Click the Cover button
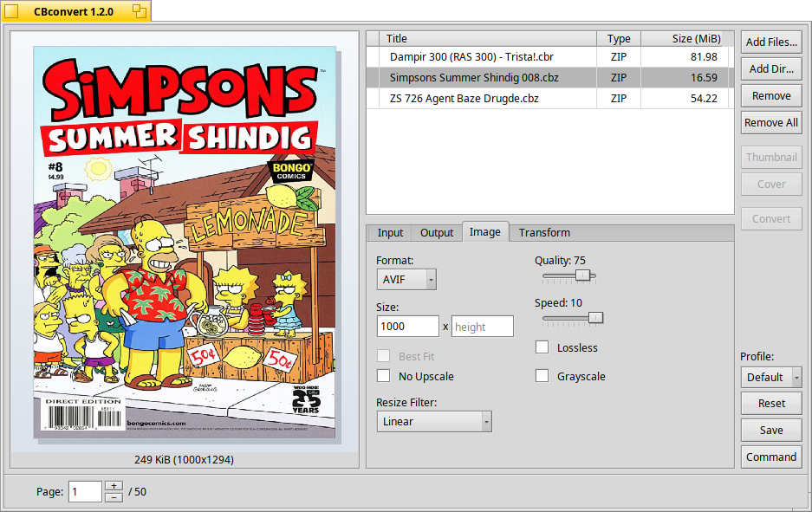 [771, 185]
